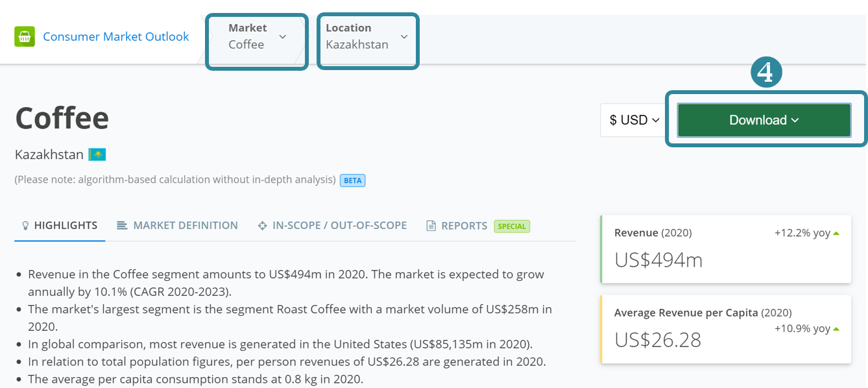Expand the $ USD currency selector
The height and width of the screenshot is (388, 868).
[634, 120]
